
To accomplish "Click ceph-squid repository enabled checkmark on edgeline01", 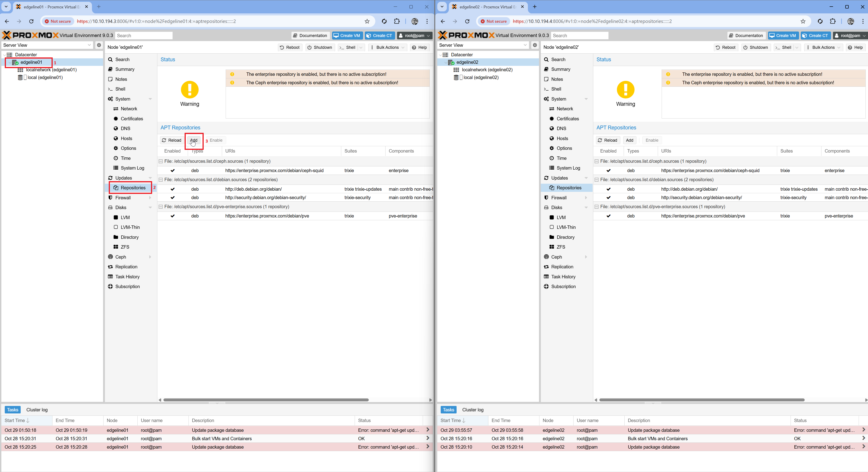I will click(x=173, y=171).
